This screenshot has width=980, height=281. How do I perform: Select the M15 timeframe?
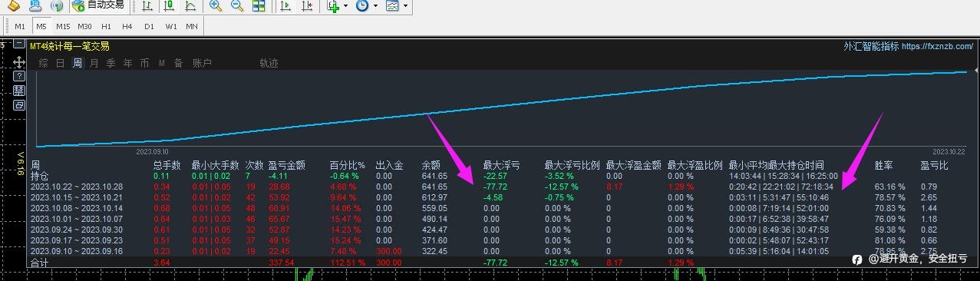(63, 26)
